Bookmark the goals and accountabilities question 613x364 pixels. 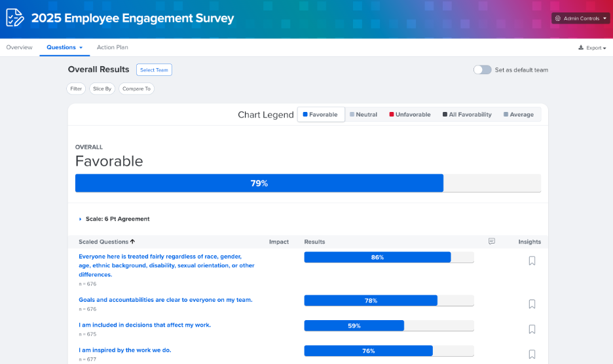532,304
